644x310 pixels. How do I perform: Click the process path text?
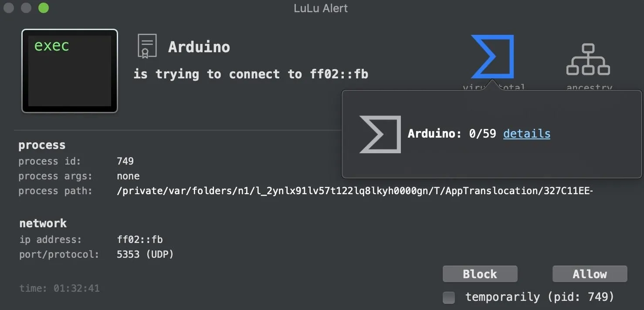tap(355, 191)
